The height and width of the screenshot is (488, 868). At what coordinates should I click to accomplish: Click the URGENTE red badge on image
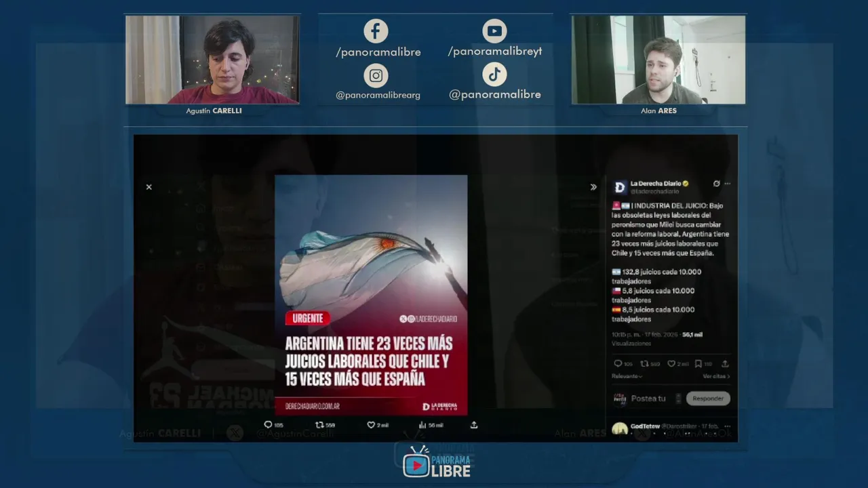(x=308, y=319)
